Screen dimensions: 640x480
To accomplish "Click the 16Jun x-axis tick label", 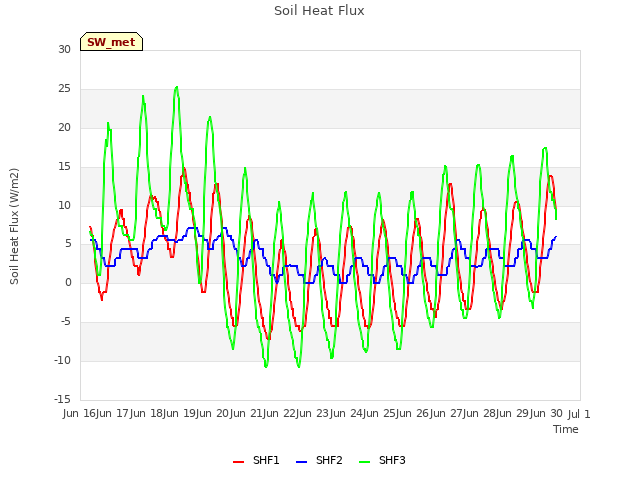I will tap(97, 413).
